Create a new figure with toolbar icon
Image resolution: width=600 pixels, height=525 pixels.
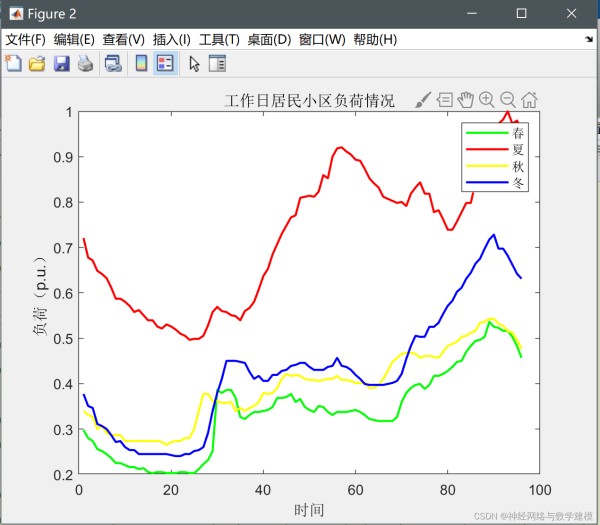point(13,63)
